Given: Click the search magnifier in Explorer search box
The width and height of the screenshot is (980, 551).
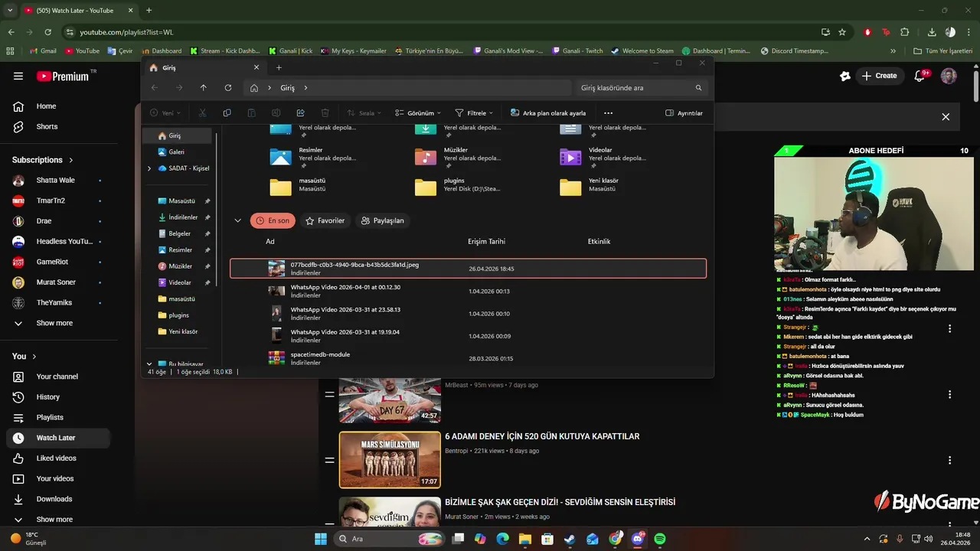Looking at the screenshot, I should point(698,88).
